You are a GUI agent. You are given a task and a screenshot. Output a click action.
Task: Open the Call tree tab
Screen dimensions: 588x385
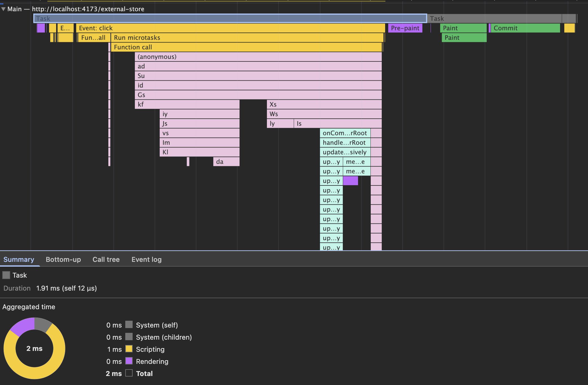click(x=106, y=260)
